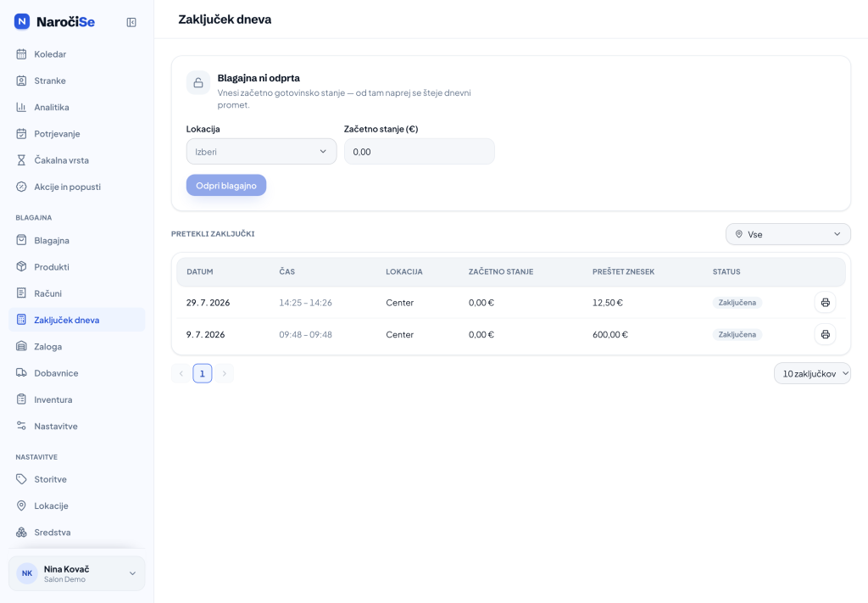Click the 'Odpri blagajno' button
Viewport: 868px width, 603px height.
[225, 186]
